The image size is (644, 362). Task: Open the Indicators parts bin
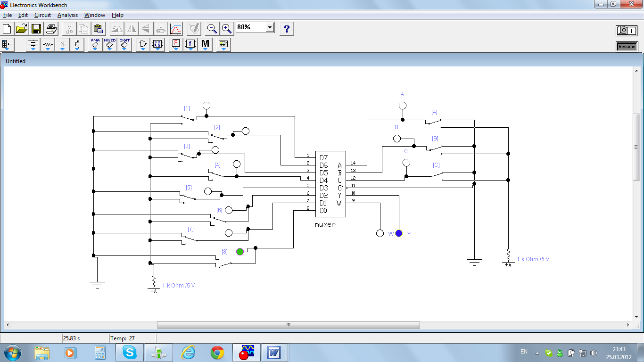tap(176, 45)
